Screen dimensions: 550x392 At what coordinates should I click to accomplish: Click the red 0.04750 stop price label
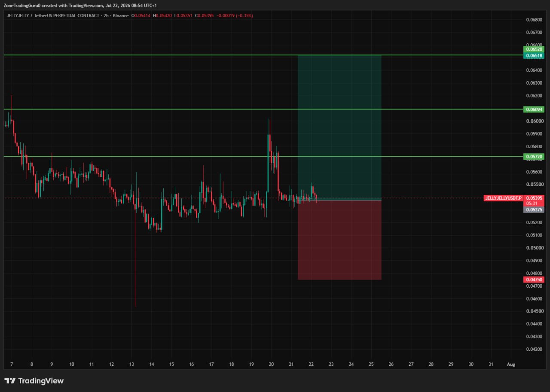coord(534,280)
